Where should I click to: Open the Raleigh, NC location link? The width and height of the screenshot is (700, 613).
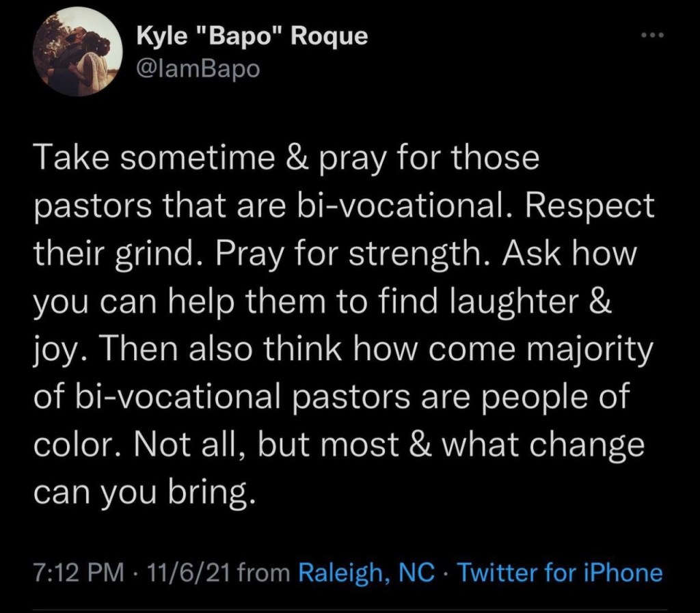[367, 572]
